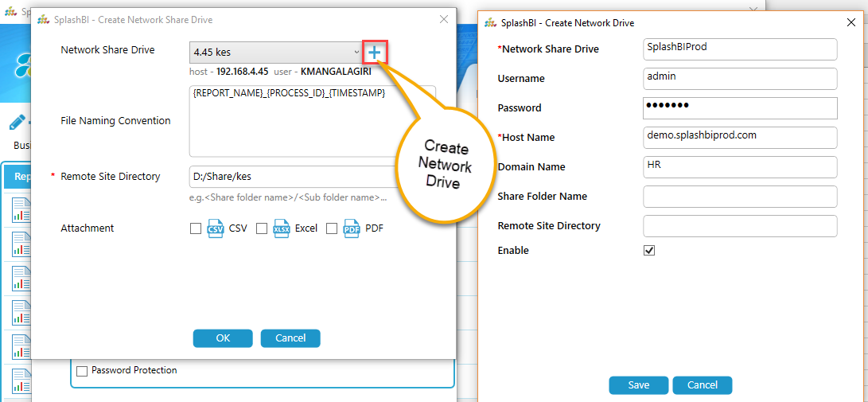Click the SplashBI logo in Create Network Share Drive title
Image resolution: width=868 pixels, height=402 pixels.
pos(43,19)
